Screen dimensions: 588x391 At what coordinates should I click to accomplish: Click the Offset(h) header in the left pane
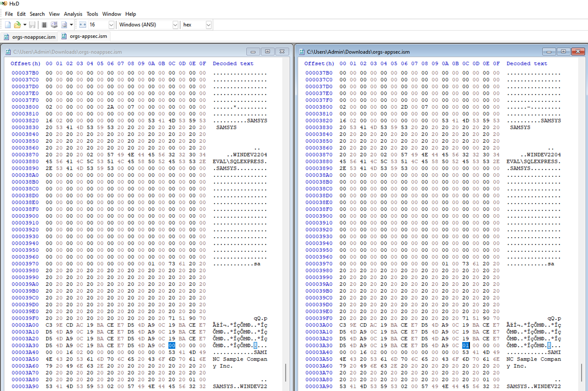pyautogui.click(x=25, y=63)
